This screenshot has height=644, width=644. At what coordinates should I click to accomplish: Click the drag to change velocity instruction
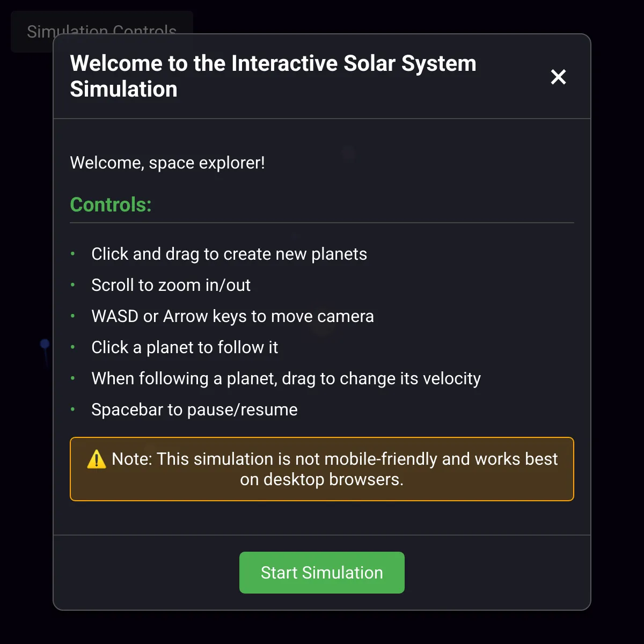(x=286, y=378)
